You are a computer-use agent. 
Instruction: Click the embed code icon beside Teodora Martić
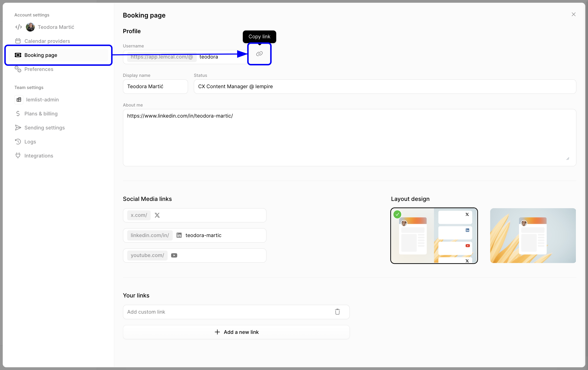18,27
